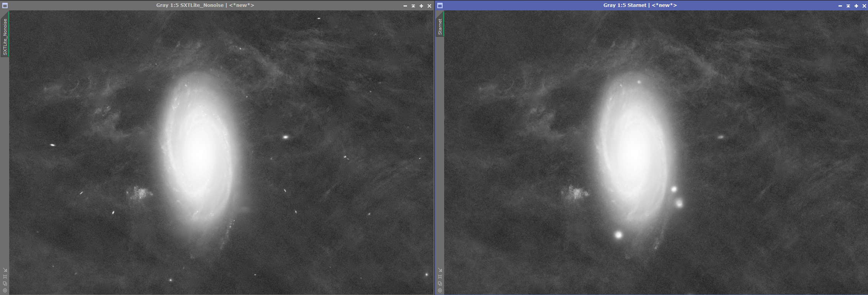The width and height of the screenshot is (868, 295).
Task: Minimize the Starnet image window
Action: pos(840,6)
